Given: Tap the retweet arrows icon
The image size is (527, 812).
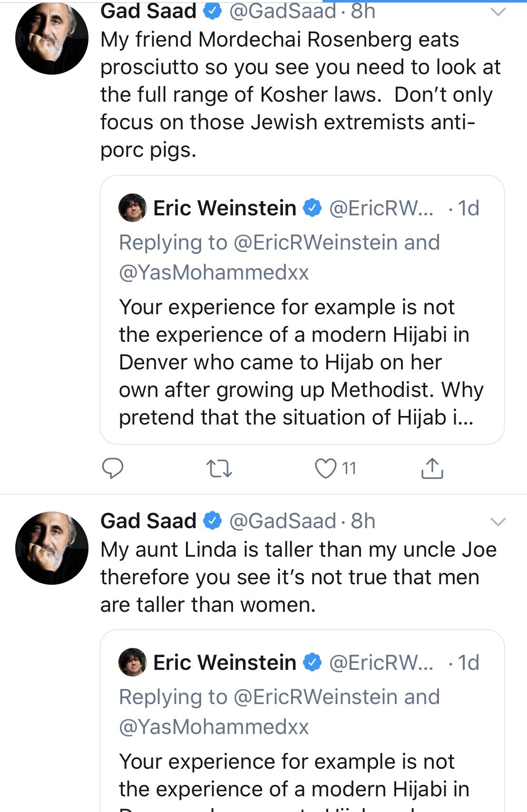Looking at the screenshot, I should (219, 468).
